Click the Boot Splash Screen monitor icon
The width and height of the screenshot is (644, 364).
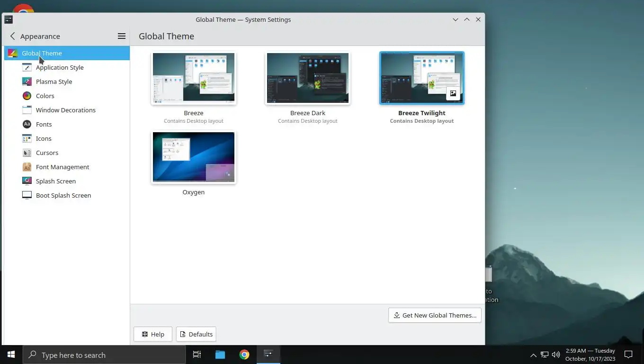point(27,195)
